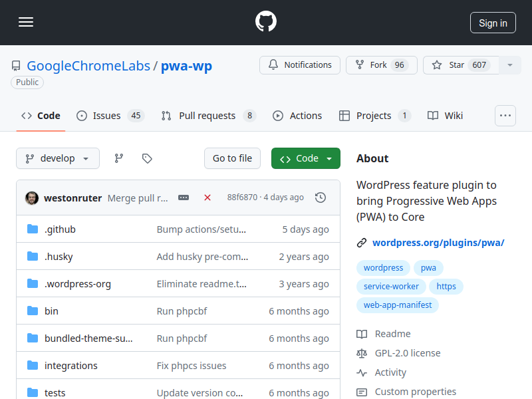Click '5 days ago' in .github row
Image resolution: width=532 pixels, height=399 pixels.
pos(306,229)
